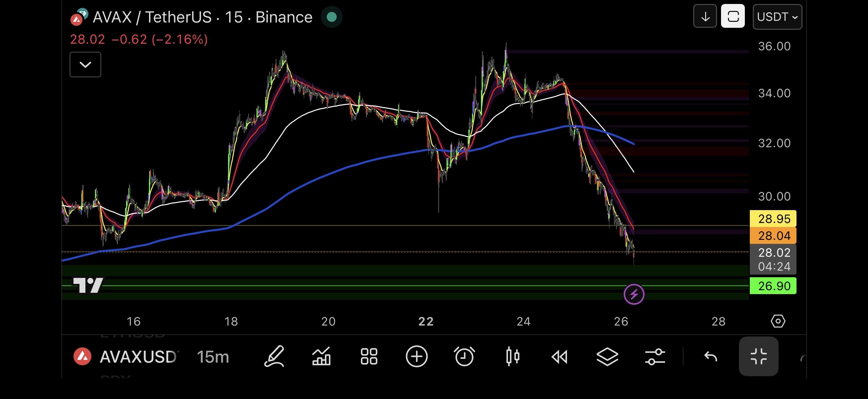Tap the price change −0.62 (−2.16%) text
The height and width of the screenshot is (399, 868).
[x=160, y=39]
